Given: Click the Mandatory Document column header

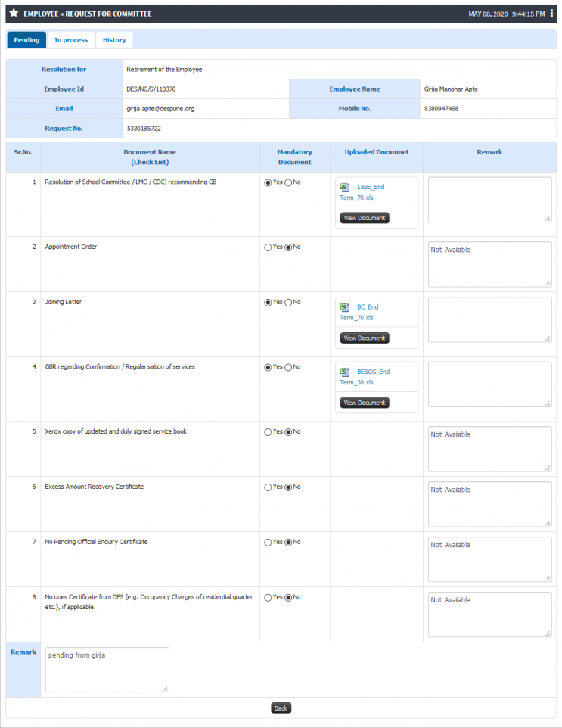Looking at the screenshot, I should [x=295, y=157].
